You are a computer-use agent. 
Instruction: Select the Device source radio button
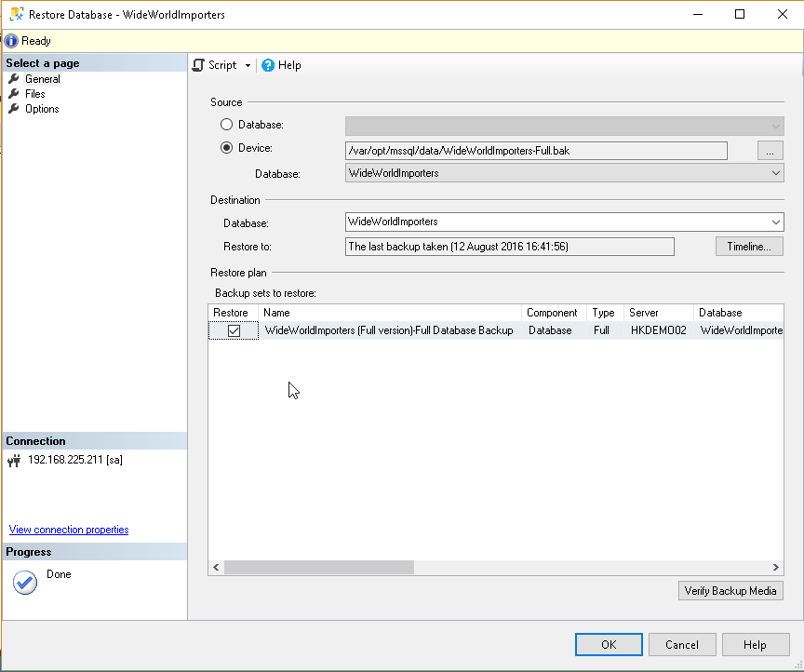(x=226, y=148)
